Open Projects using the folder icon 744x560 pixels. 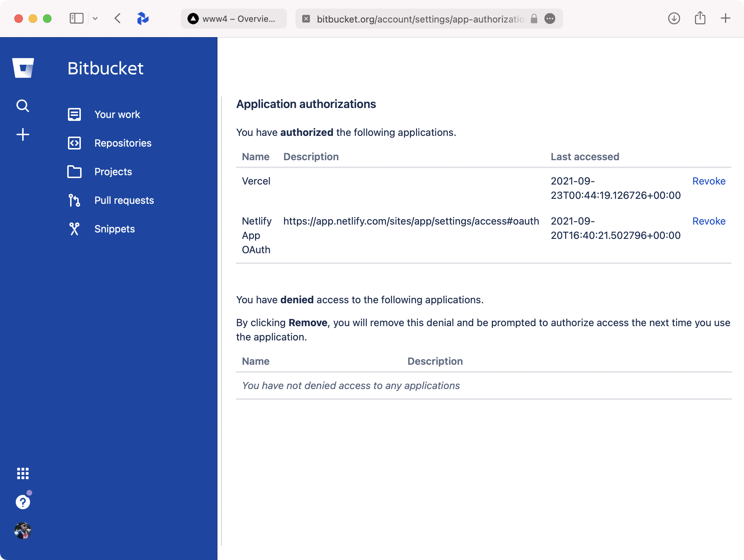74,172
